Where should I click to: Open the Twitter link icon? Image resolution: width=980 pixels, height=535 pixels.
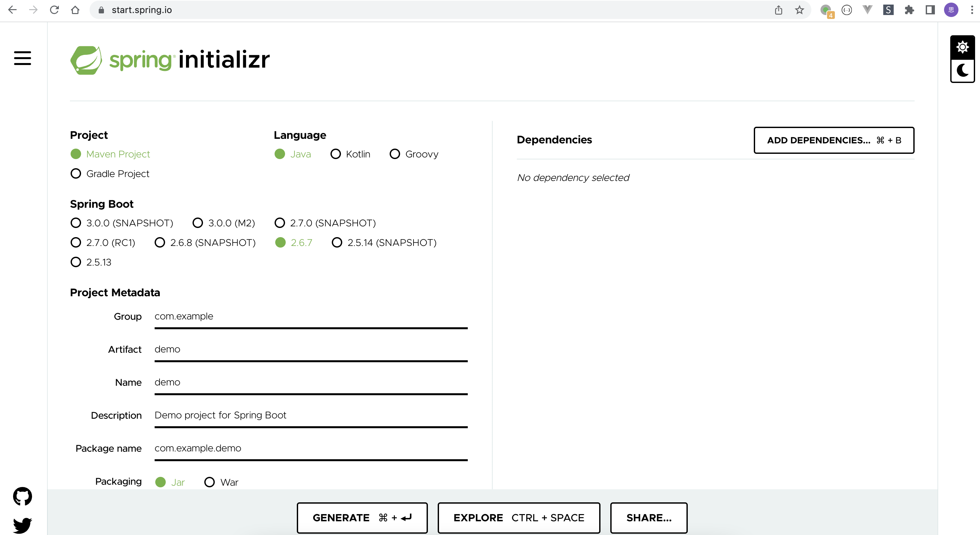coord(23,525)
